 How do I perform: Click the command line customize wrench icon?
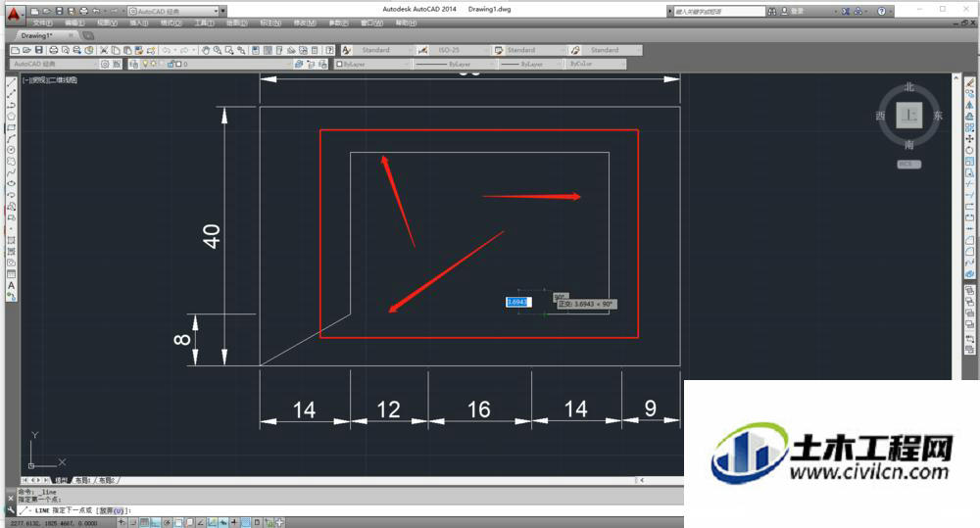pyautogui.click(x=11, y=510)
